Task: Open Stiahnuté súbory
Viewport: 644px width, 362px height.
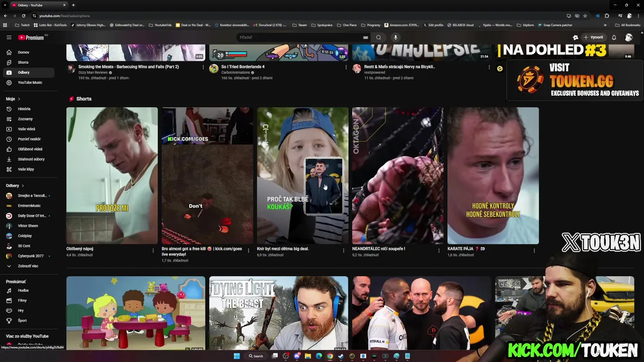Action: (x=29, y=159)
